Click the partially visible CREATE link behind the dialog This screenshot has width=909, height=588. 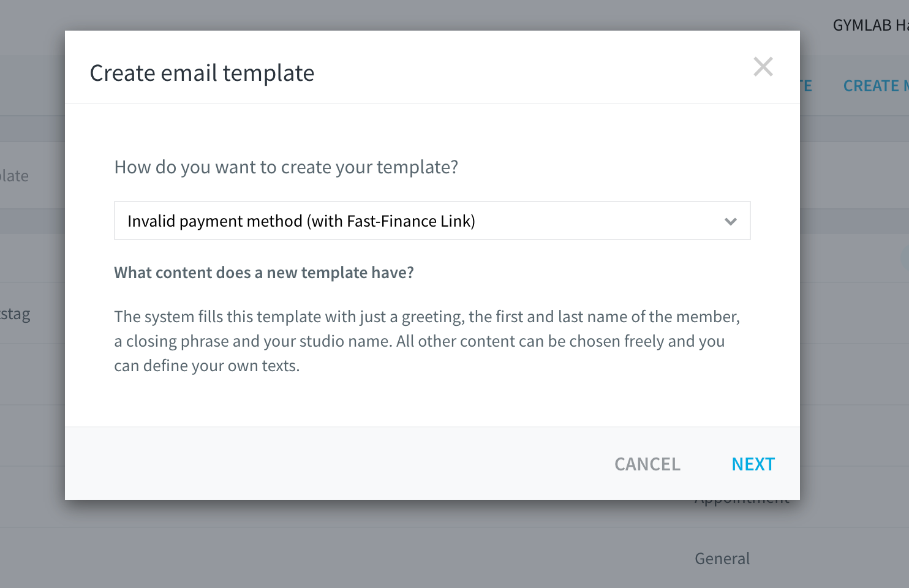pos(876,86)
